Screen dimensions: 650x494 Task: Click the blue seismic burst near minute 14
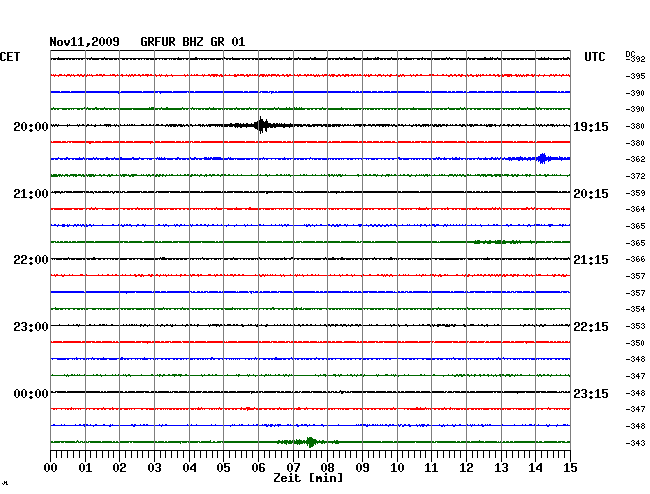[542, 158]
